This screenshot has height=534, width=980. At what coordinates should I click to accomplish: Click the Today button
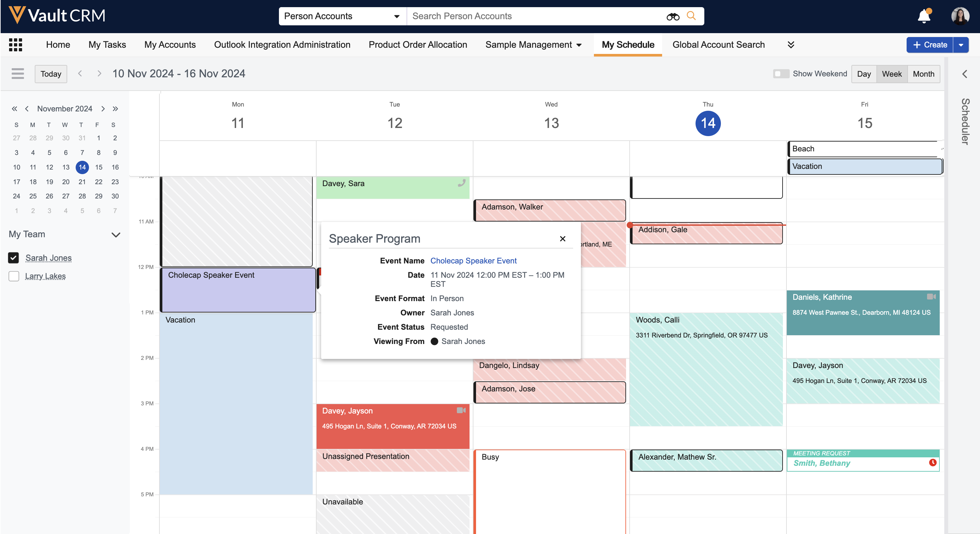coord(51,74)
